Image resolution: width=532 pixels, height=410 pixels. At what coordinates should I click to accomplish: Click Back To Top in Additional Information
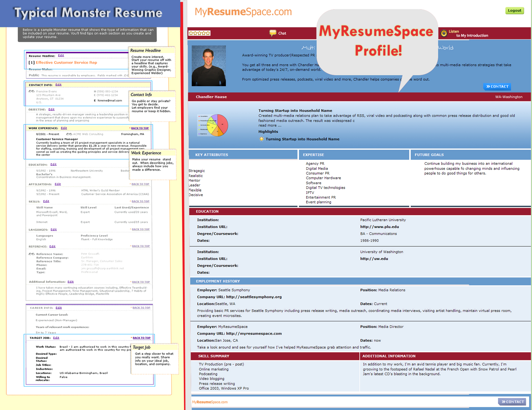tap(141, 282)
